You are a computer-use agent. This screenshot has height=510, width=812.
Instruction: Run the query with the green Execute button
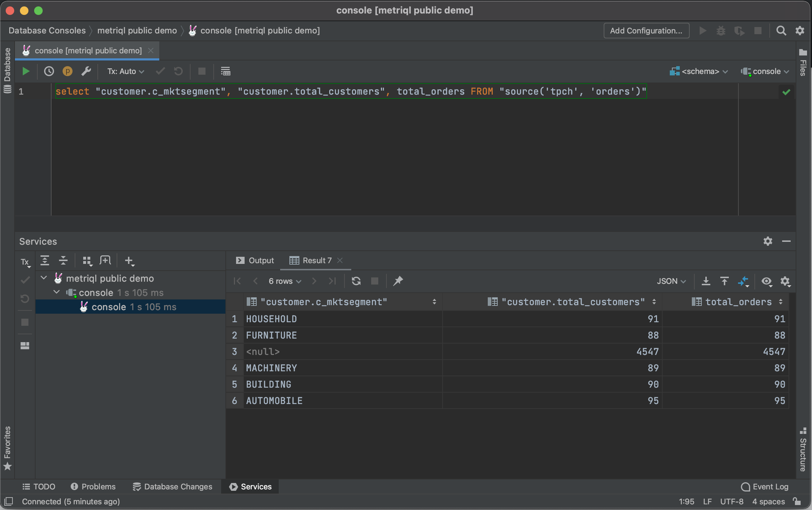tap(25, 71)
